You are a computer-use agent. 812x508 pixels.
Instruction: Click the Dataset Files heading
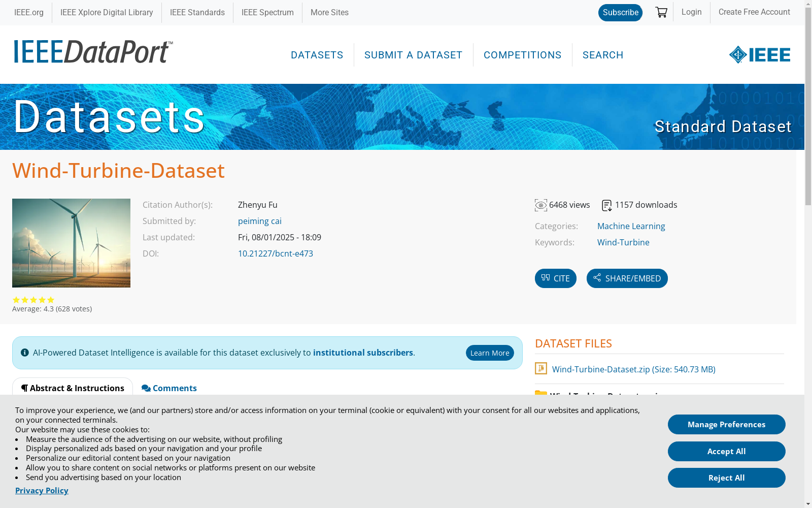573,343
